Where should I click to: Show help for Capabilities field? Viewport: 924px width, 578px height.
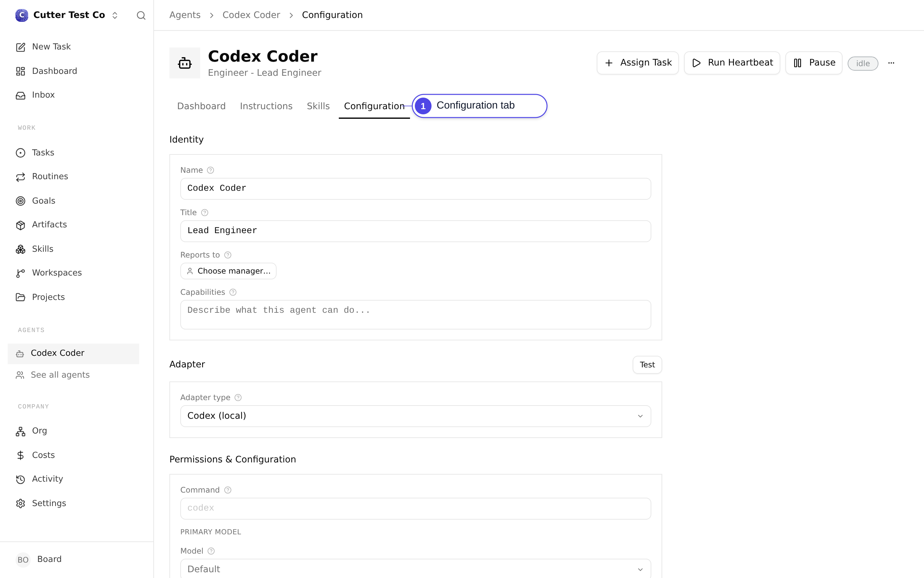[233, 293]
